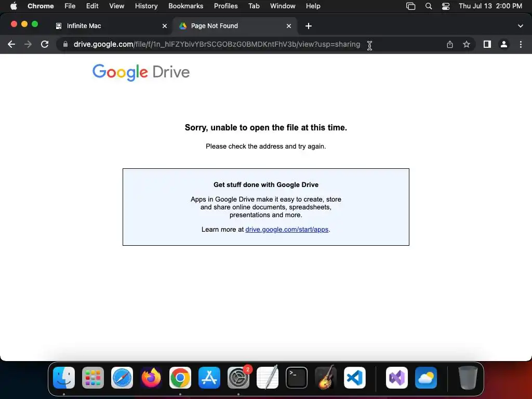Image resolution: width=532 pixels, height=399 pixels.
Task: Open the Apple menu
Action: point(14,6)
